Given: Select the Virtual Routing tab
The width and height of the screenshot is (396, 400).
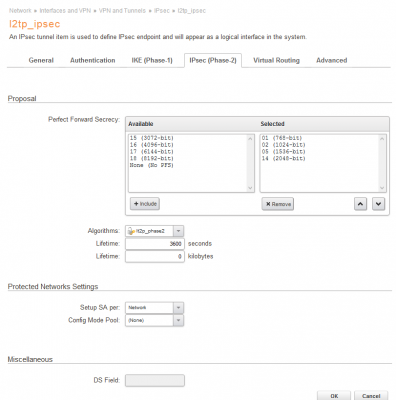Looking at the screenshot, I should 276,60.
